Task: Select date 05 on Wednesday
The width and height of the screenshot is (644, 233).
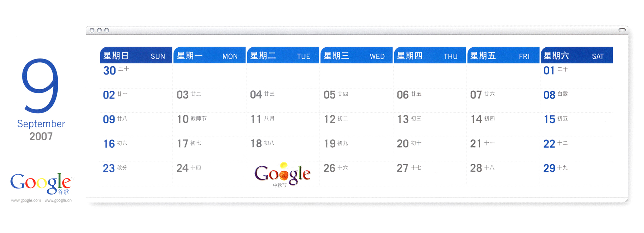Action: [330, 95]
